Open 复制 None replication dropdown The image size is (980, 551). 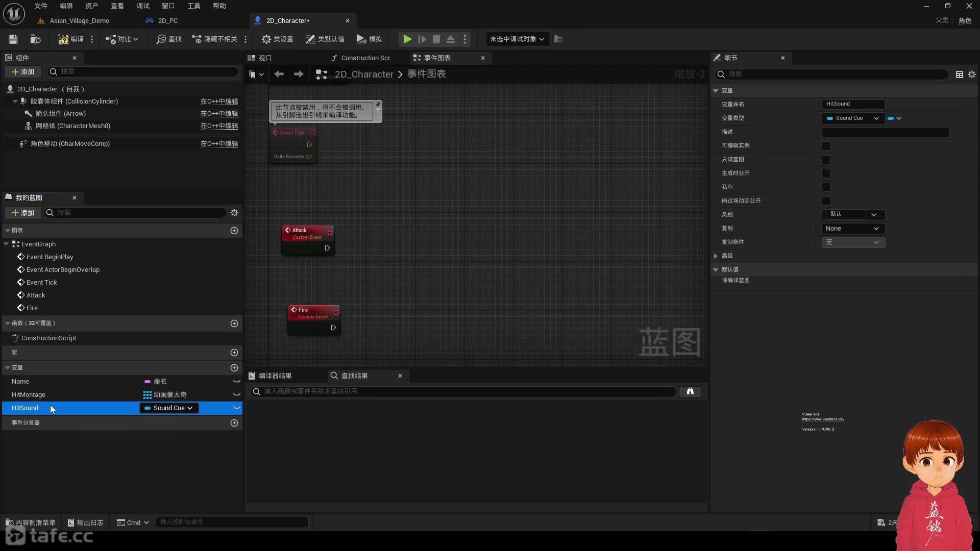tap(853, 229)
